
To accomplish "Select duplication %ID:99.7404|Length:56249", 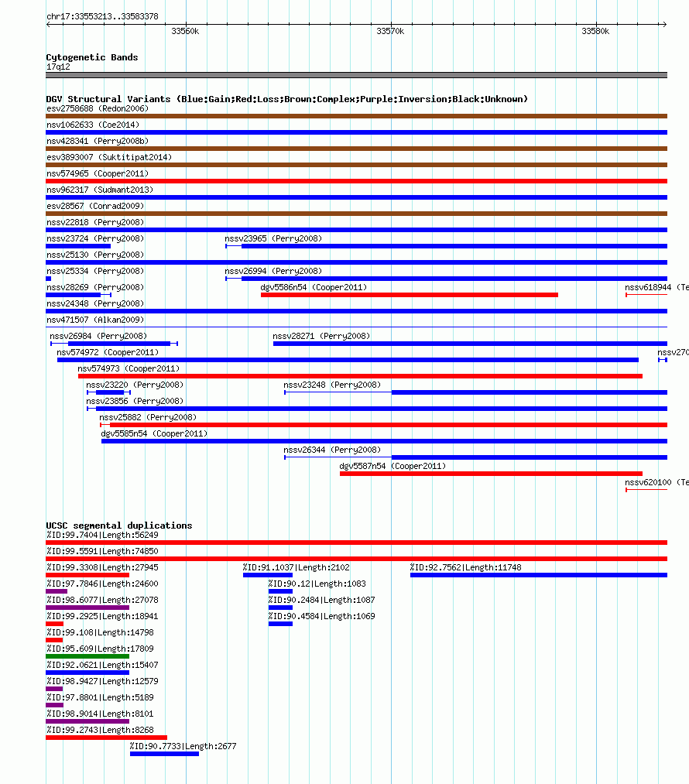I will coord(357,543).
